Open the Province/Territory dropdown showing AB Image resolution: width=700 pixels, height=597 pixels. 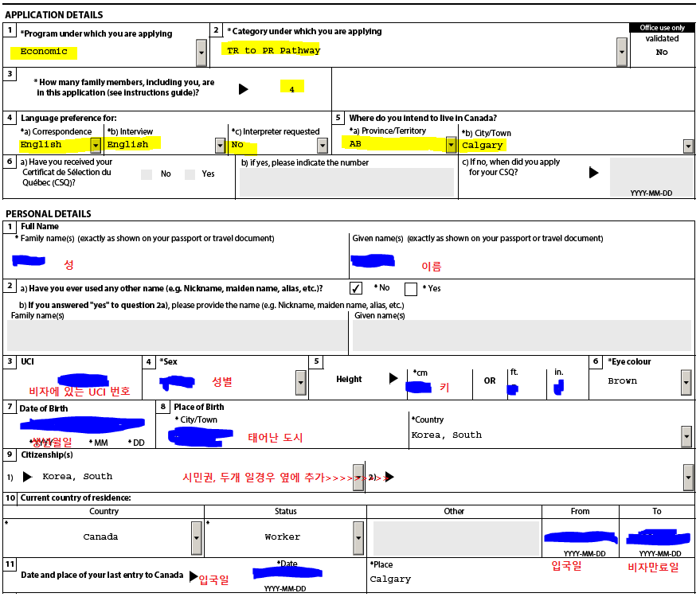pyautogui.click(x=451, y=145)
